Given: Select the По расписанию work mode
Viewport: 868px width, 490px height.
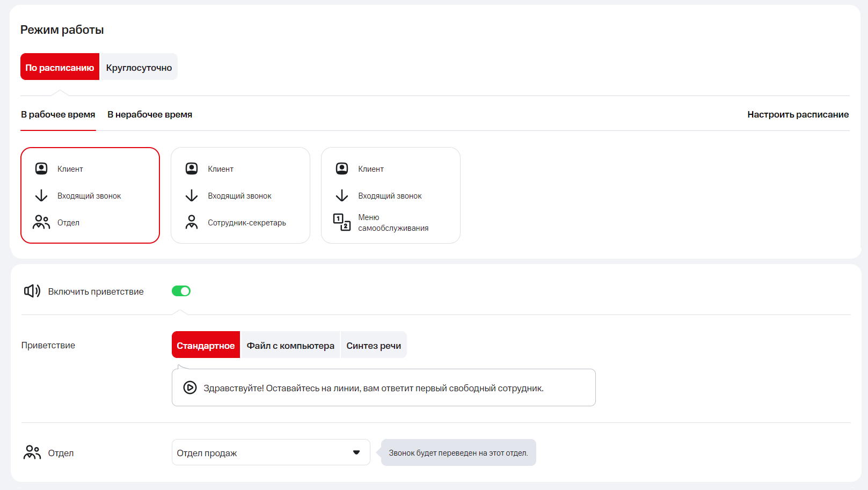Looking at the screenshot, I should (60, 67).
